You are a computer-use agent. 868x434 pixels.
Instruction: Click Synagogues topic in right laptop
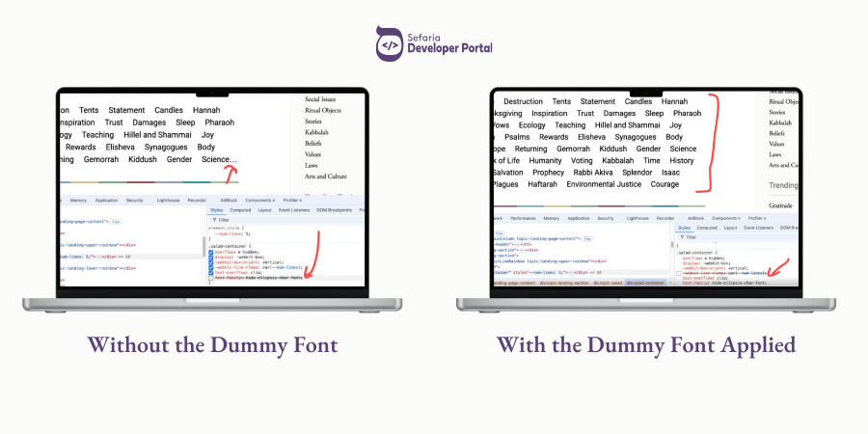(636, 137)
